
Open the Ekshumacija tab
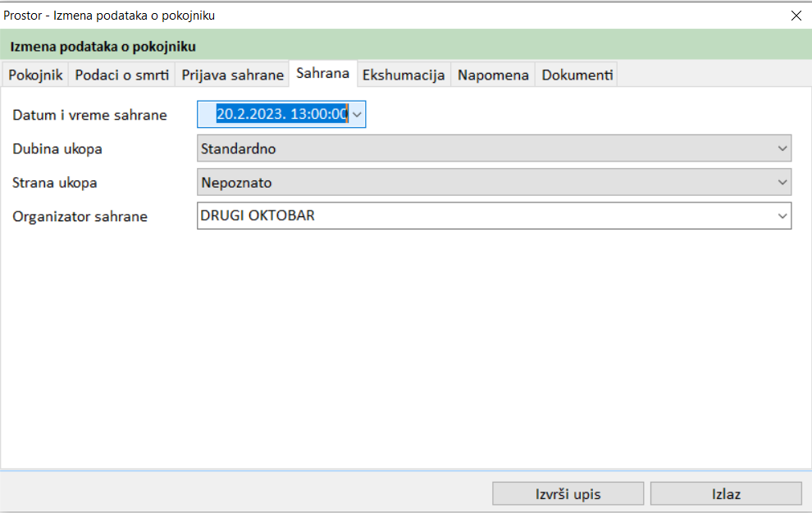404,75
